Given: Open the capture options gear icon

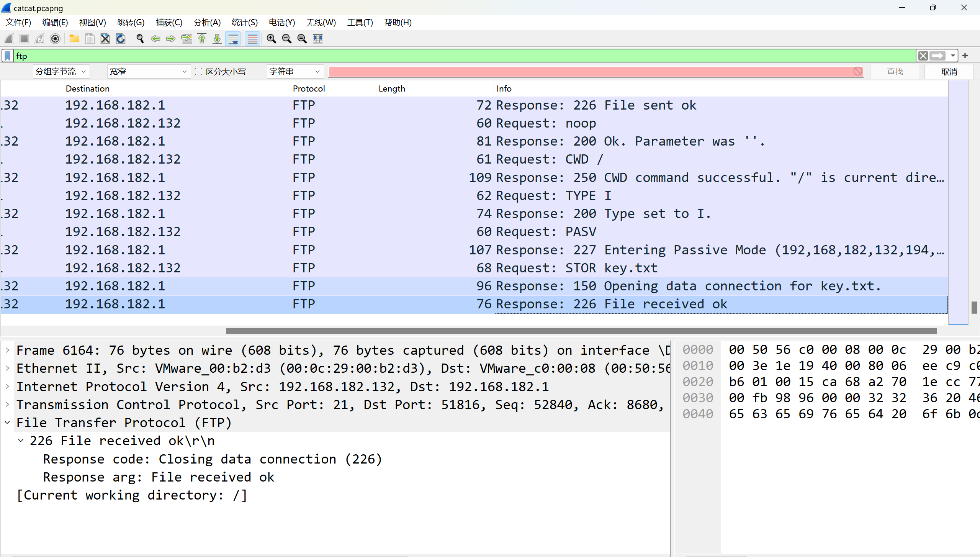Looking at the screenshot, I should [55, 39].
